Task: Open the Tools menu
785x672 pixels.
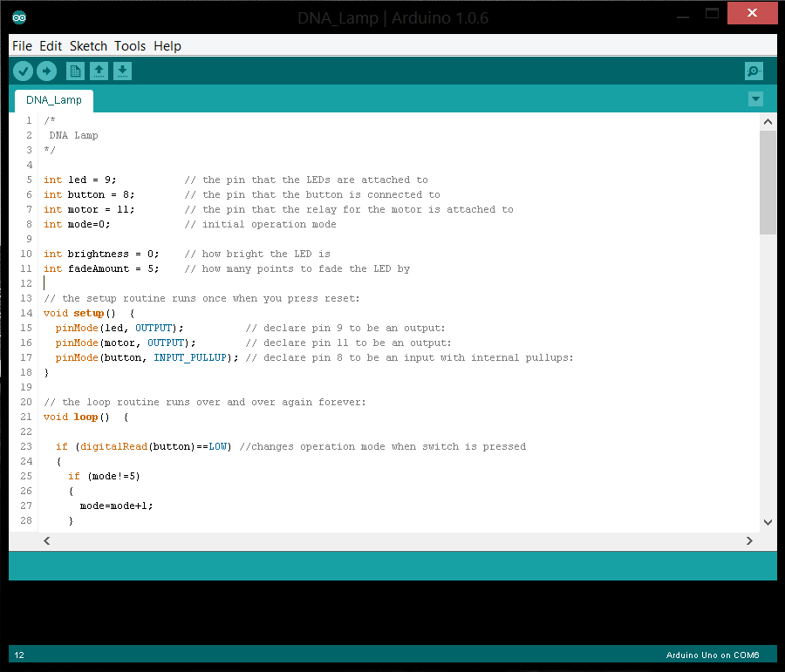Action: click(129, 46)
